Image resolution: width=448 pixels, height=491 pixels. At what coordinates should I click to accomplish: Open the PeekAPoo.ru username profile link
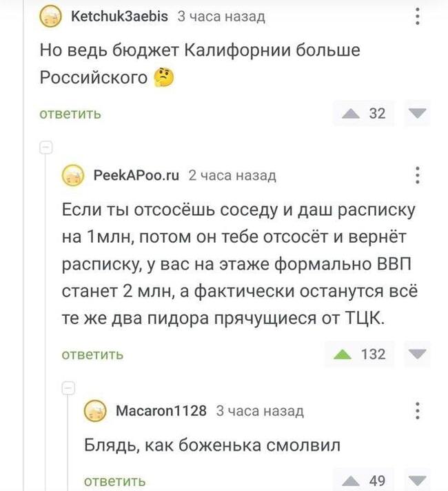pos(136,176)
